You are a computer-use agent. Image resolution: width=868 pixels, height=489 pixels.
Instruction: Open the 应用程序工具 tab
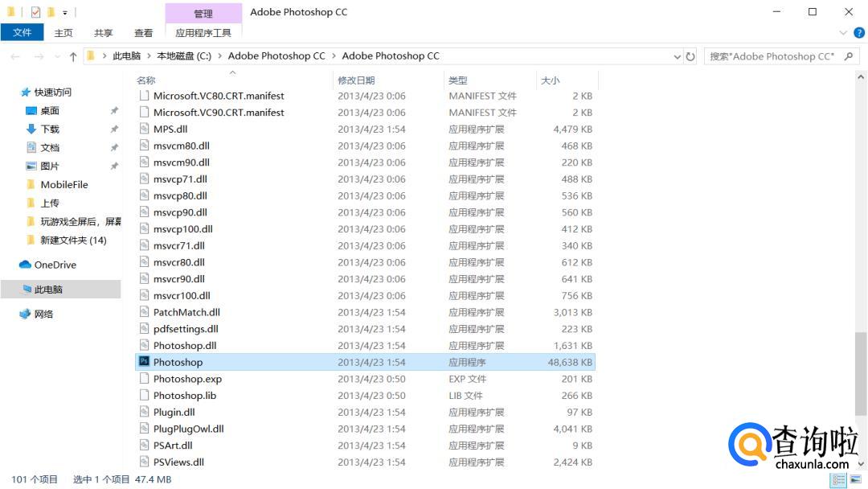click(203, 33)
